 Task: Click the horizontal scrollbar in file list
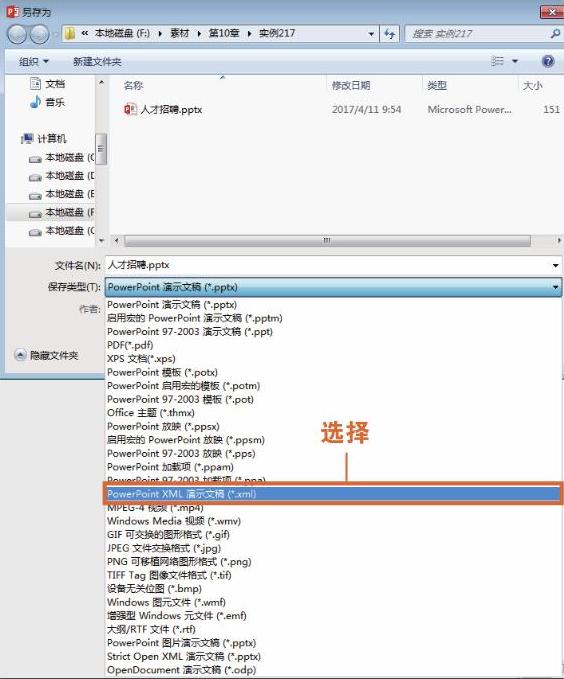tap(327, 240)
